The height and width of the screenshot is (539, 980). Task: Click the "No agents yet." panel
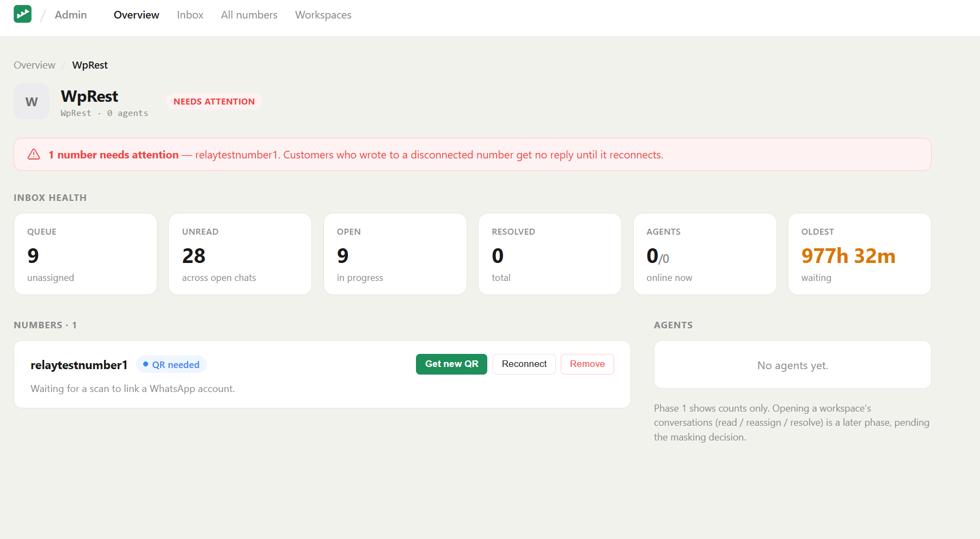click(793, 365)
